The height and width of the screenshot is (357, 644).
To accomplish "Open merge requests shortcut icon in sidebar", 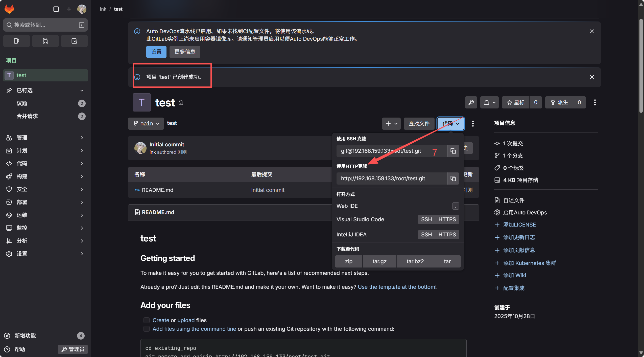I will (45, 41).
